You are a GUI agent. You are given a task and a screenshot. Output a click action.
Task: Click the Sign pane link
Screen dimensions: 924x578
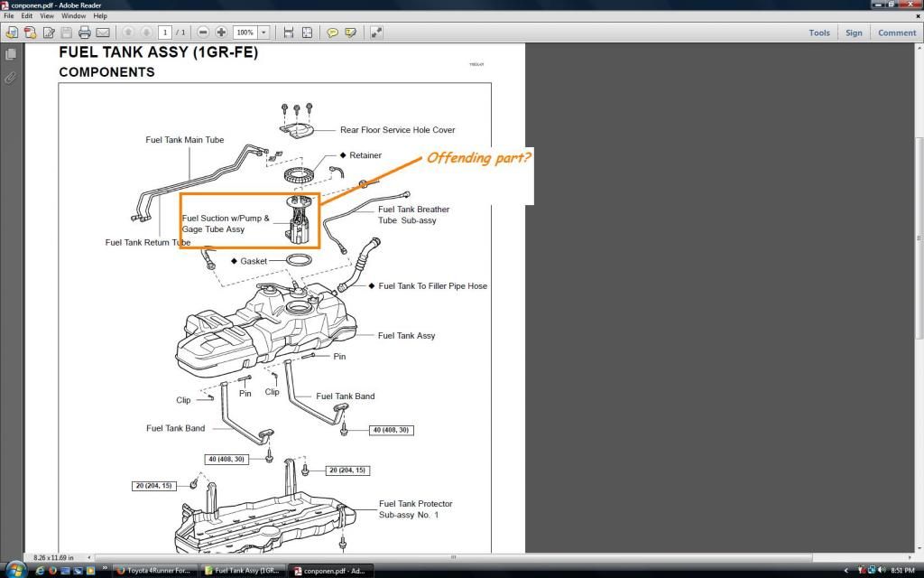tap(854, 32)
